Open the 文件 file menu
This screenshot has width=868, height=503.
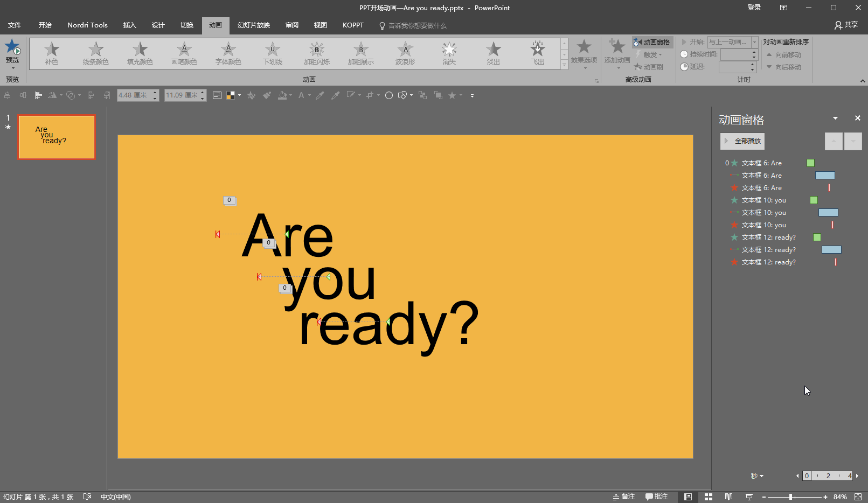(15, 25)
